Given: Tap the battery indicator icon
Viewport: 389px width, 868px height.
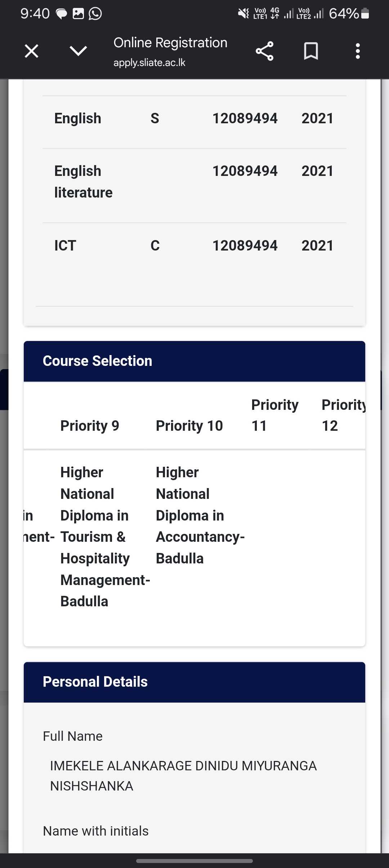Looking at the screenshot, I should tap(365, 14).
